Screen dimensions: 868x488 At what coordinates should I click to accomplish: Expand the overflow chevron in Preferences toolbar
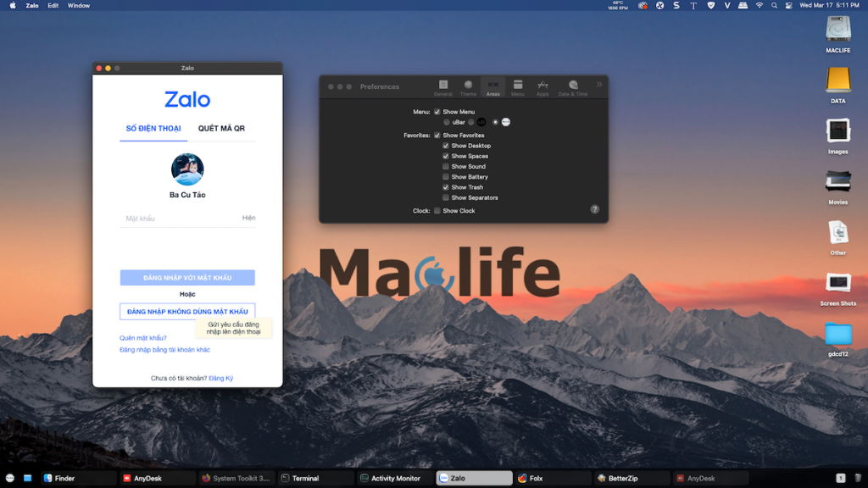(599, 84)
